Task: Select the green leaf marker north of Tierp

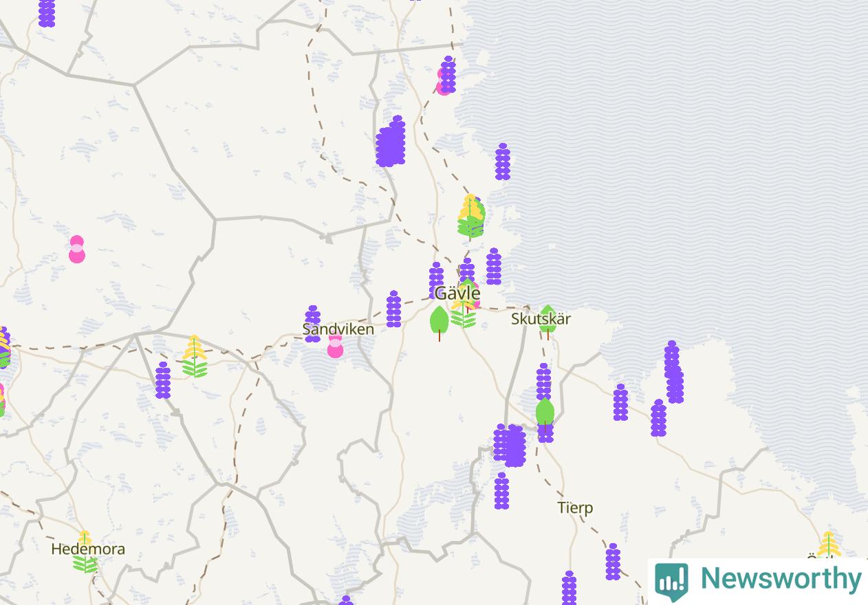Action: (x=545, y=414)
